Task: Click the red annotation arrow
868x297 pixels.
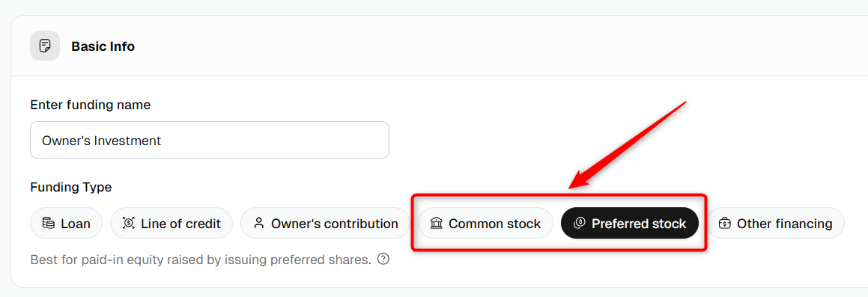Action: [628, 145]
